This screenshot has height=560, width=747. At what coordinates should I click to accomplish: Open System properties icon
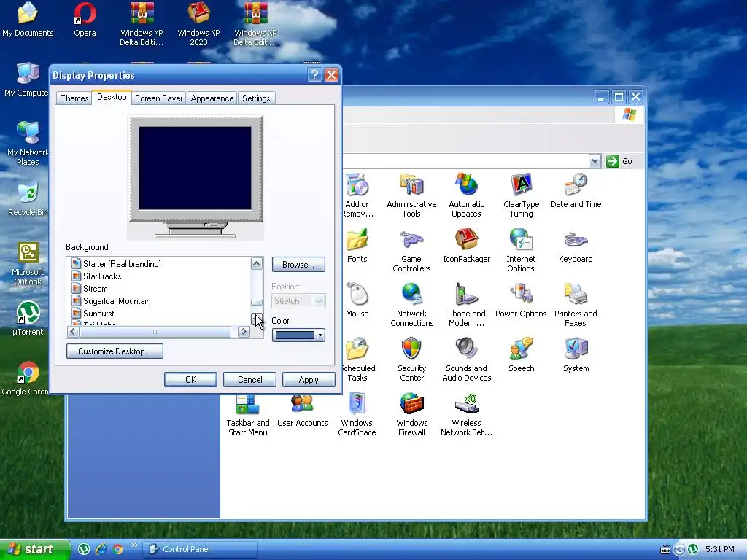click(576, 355)
